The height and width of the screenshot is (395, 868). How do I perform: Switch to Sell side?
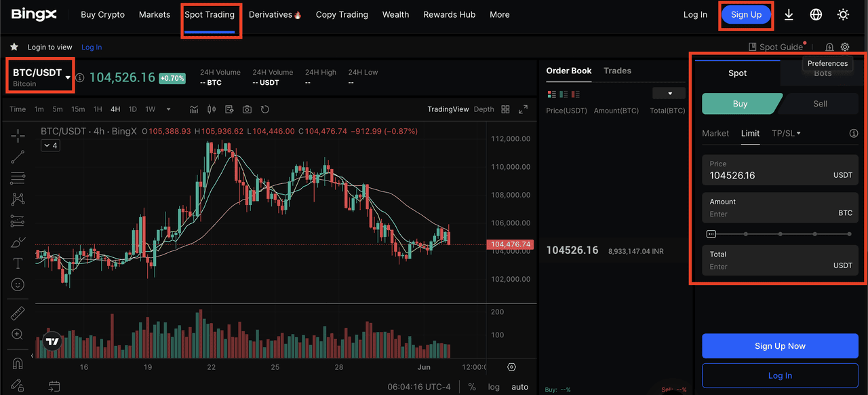(x=820, y=104)
